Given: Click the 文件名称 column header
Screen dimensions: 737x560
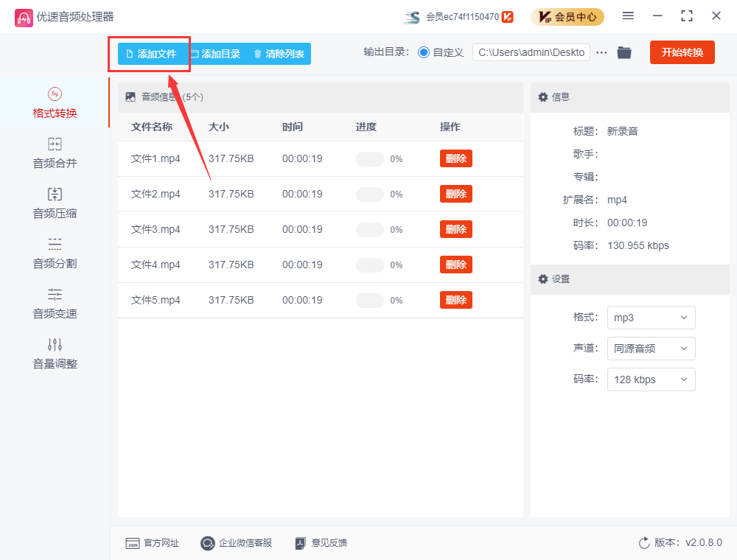Looking at the screenshot, I should [151, 127].
